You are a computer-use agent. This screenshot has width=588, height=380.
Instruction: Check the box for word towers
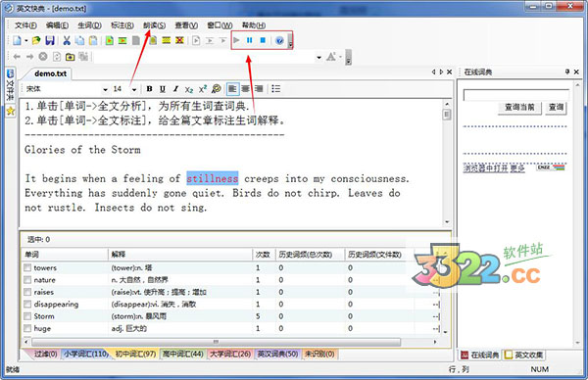[x=27, y=267]
